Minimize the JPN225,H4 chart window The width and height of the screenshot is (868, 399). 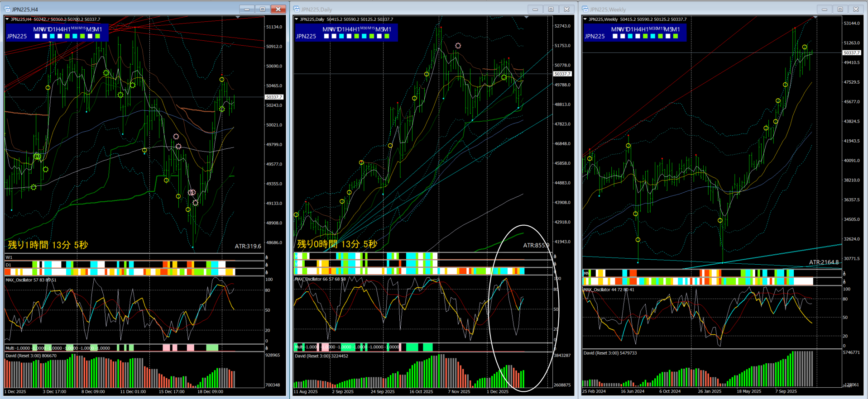[x=247, y=9]
